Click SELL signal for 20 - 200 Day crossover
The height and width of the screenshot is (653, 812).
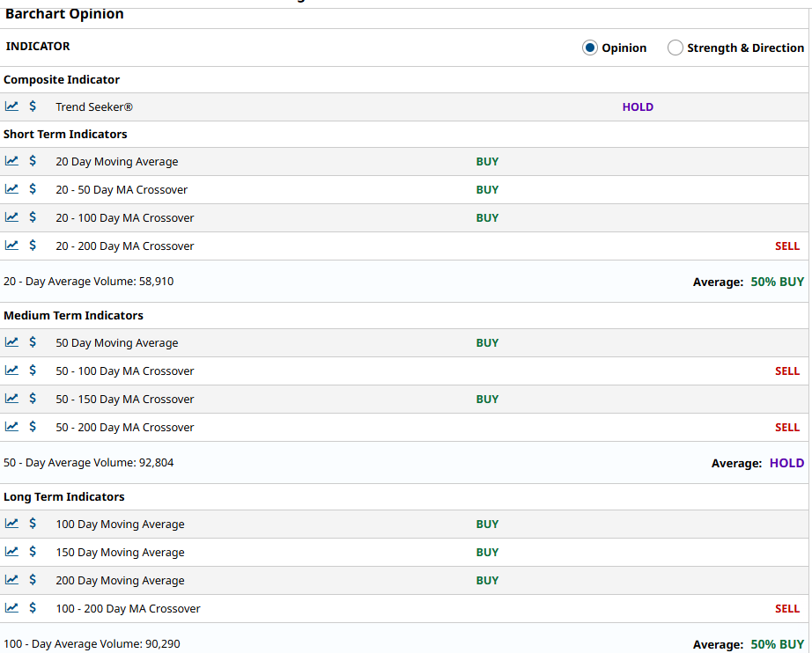tap(787, 246)
